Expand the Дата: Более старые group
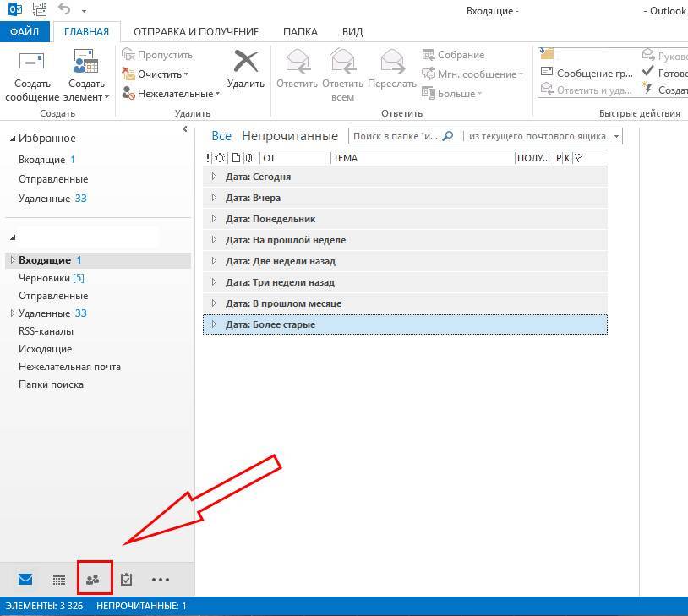Screen dimensions: 688x616 (x=214, y=324)
